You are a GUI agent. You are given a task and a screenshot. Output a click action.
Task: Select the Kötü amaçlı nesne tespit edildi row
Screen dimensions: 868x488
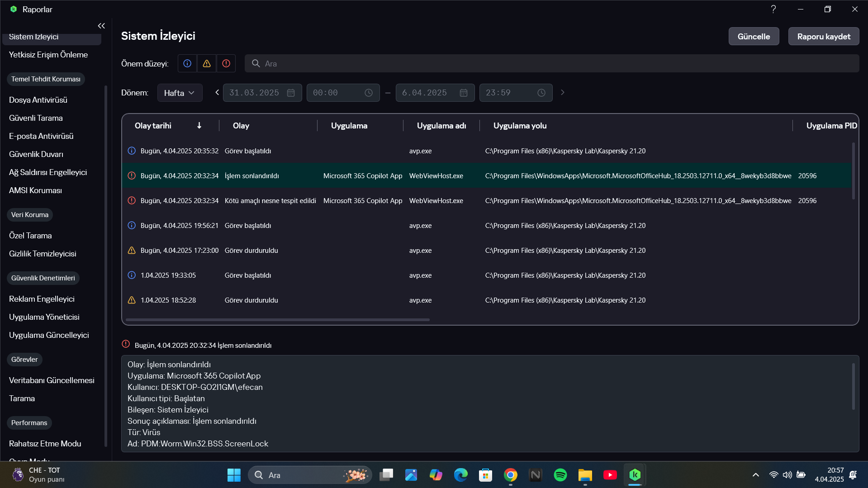tap(270, 201)
